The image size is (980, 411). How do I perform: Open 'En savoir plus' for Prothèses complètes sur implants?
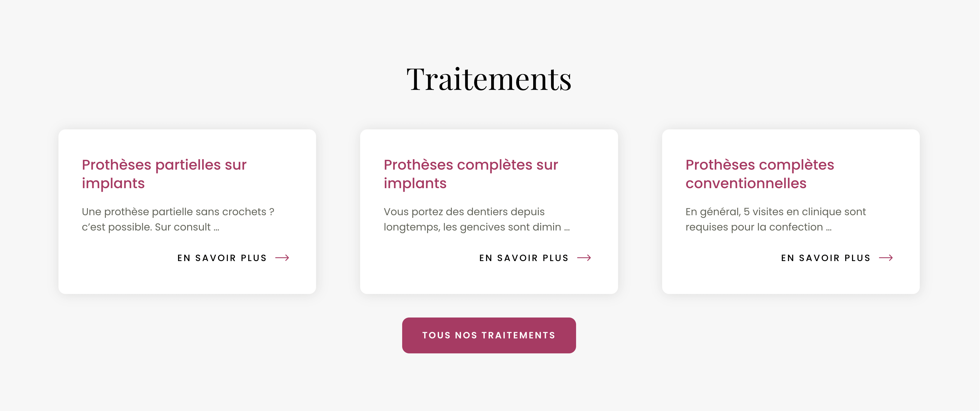coord(523,258)
